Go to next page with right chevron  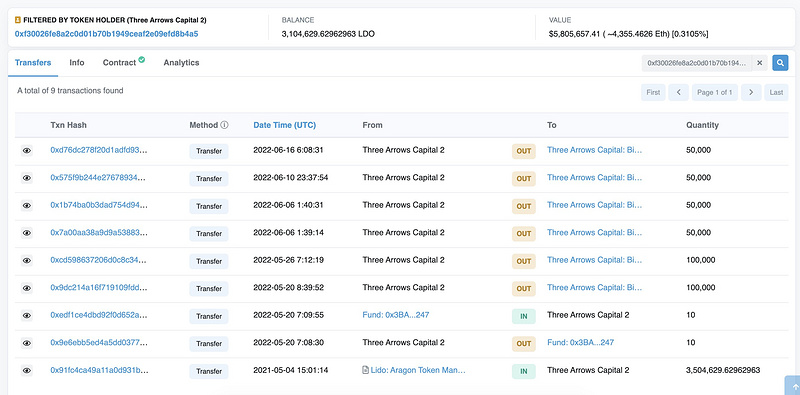[x=751, y=92]
